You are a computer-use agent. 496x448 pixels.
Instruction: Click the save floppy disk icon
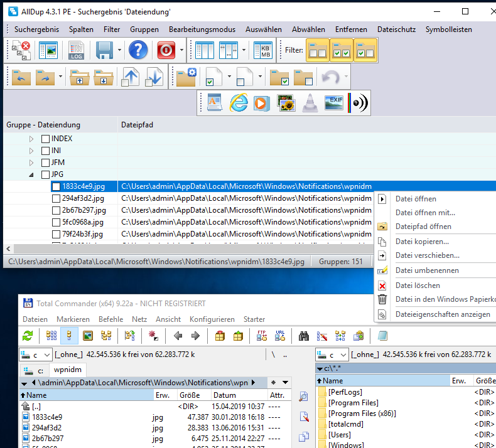pos(104,50)
